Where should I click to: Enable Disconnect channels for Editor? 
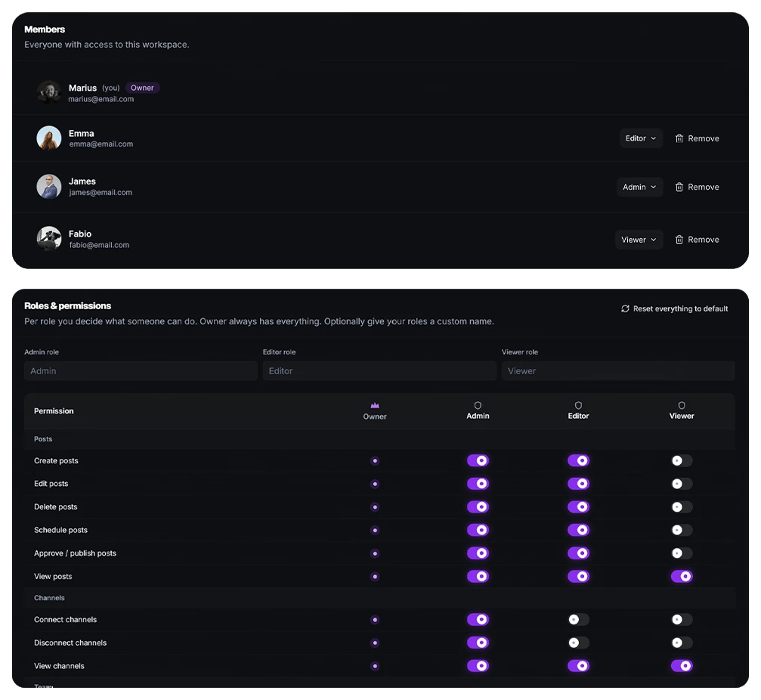[x=578, y=643]
